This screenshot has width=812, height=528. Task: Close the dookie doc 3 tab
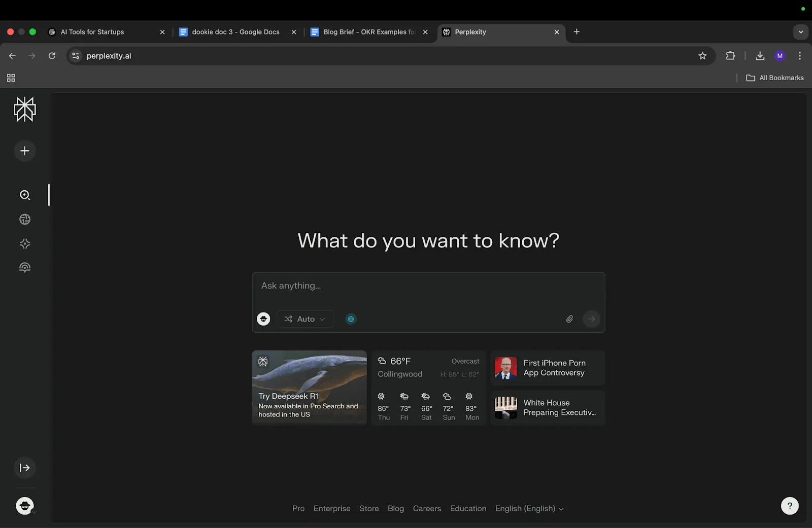[294, 32]
